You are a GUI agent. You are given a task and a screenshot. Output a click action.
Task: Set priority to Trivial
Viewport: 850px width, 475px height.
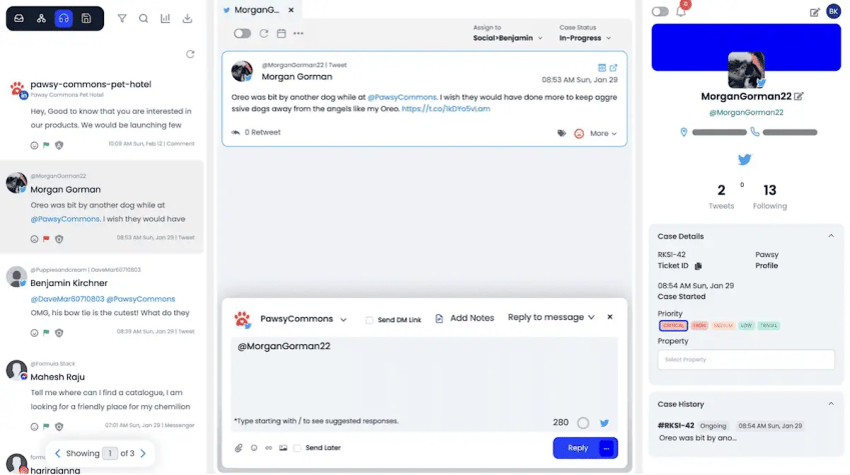coord(768,325)
